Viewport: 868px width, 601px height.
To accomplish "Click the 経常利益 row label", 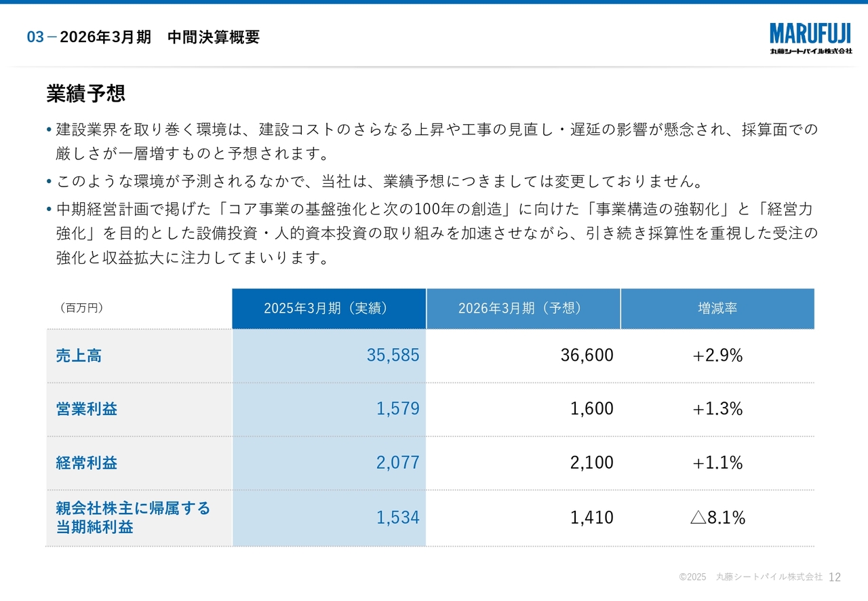I will click(x=86, y=463).
